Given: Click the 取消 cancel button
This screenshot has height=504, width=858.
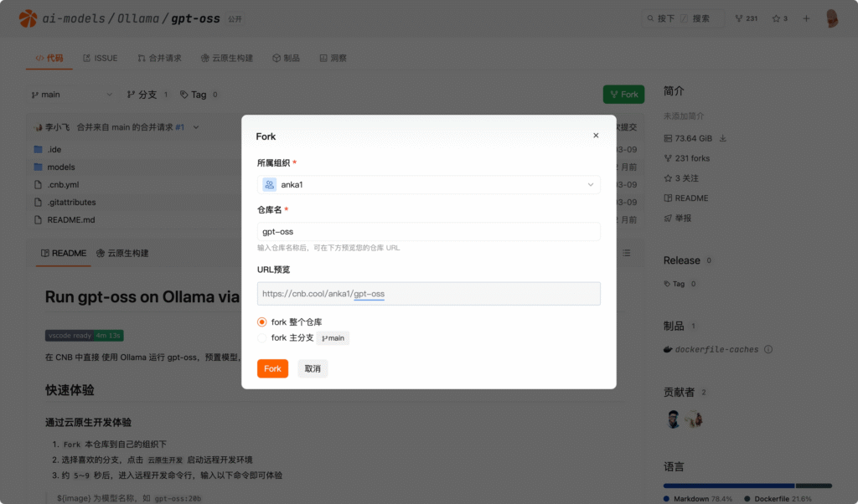Looking at the screenshot, I should [313, 368].
